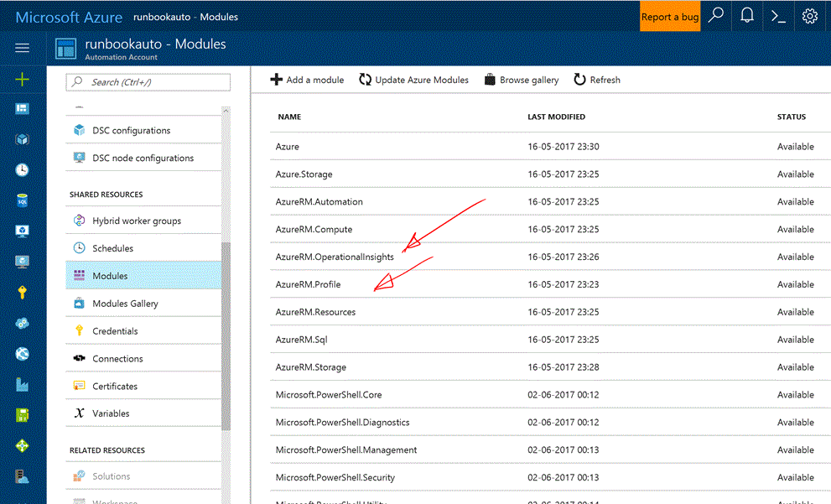Image resolution: width=831 pixels, height=504 pixels.
Task: Open the dashboard icon in left rail
Action: tap(23, 109)
